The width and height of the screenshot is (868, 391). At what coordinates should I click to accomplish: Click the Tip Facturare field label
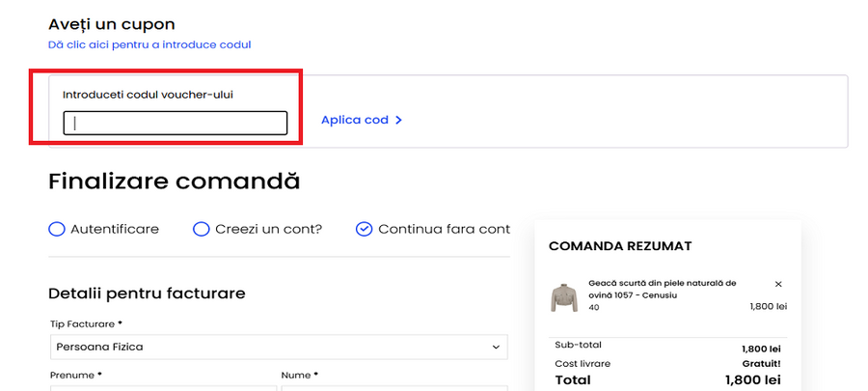(85, 323)
